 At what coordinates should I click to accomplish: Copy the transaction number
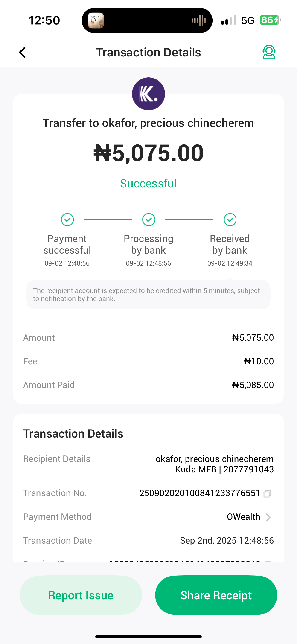tap(267, 494)
